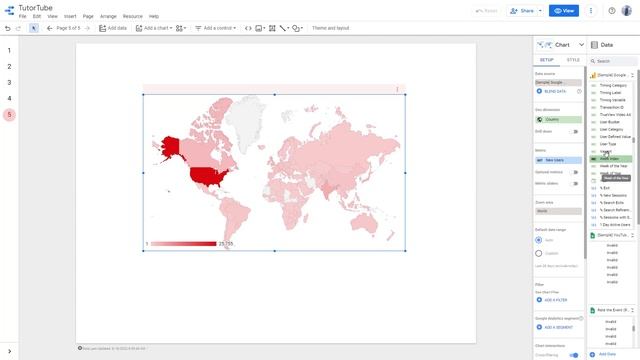Activate the selection mode pointer tool

tap(34, 28)
